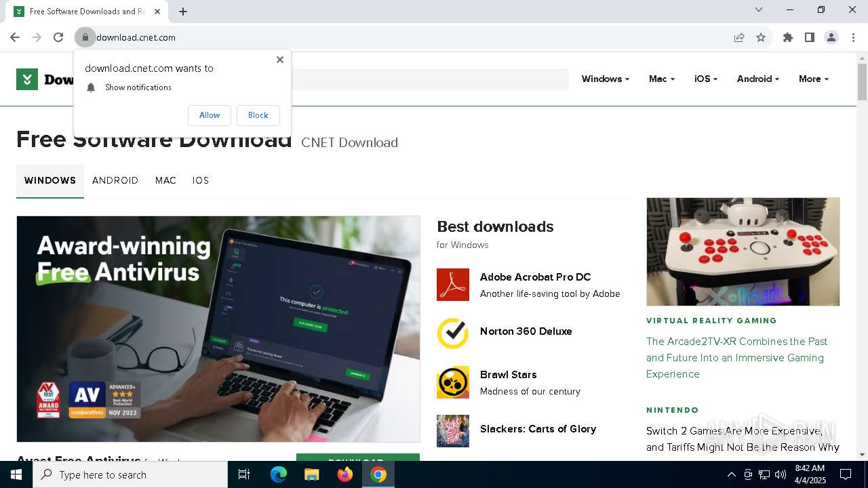Viewport: 868px width, 488px height.
Task: Open the Award-winning Free Antivirus banner
Action: tap(218, 329)
